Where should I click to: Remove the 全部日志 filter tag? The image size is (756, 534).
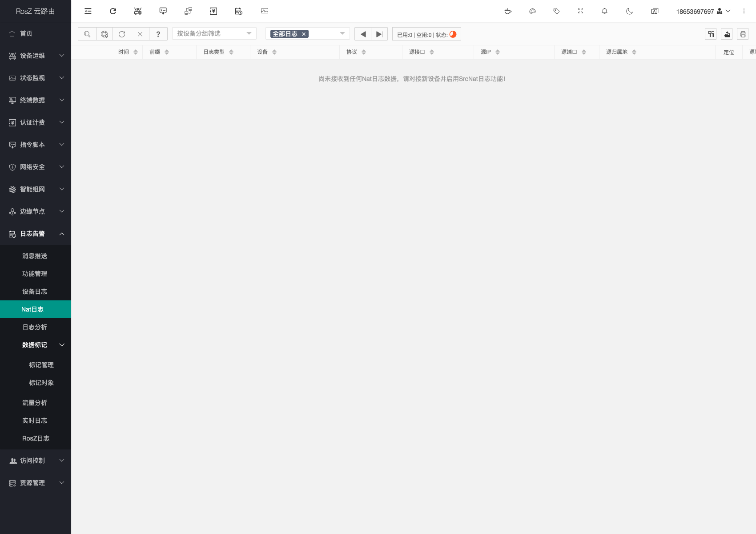304,34
